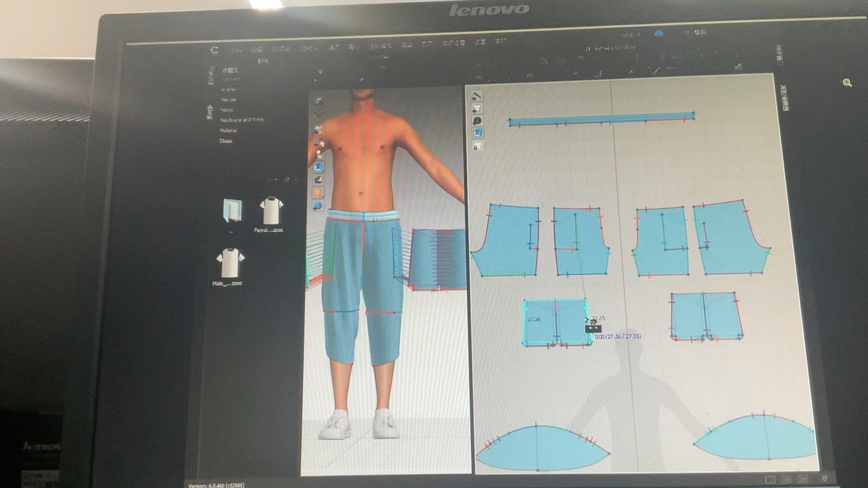Click the top garment display icon in 3D window toolbar
Screen dimensions: 868x488
[x=319, y=101]
